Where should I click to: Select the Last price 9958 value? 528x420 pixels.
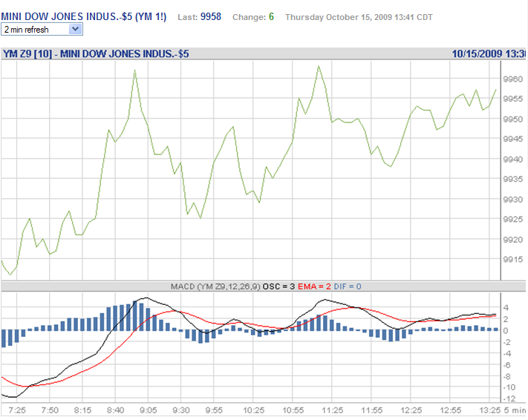coord(211,16)
